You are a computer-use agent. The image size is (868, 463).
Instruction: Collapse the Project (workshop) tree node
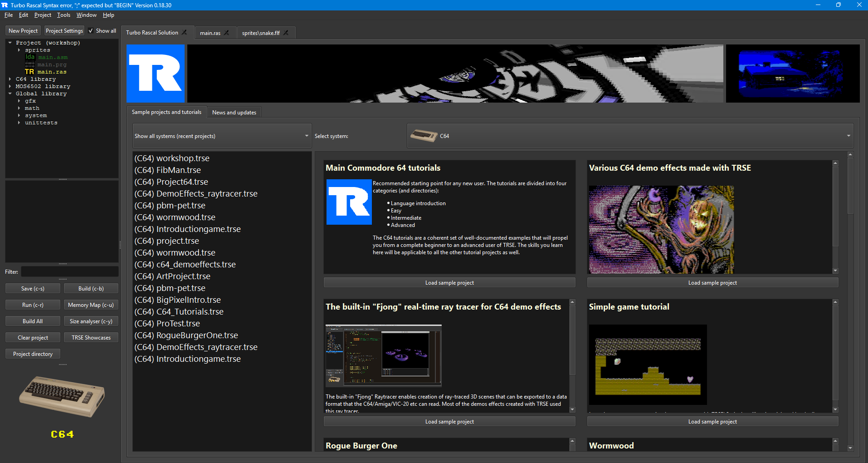[10, 43]
